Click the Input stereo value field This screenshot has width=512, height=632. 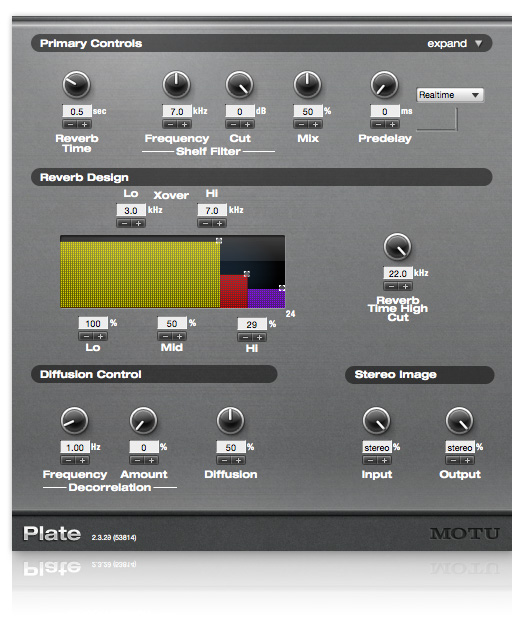pos(377,447)
